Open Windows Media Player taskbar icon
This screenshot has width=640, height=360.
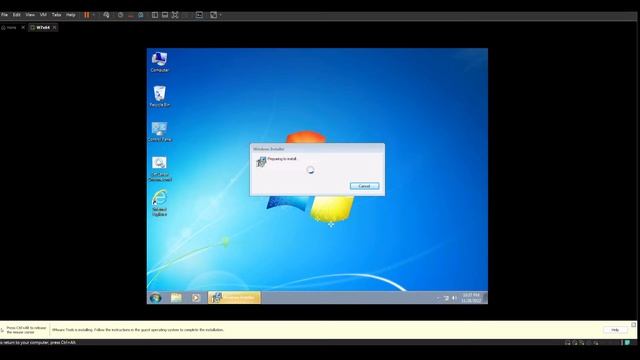click(196, 298)
